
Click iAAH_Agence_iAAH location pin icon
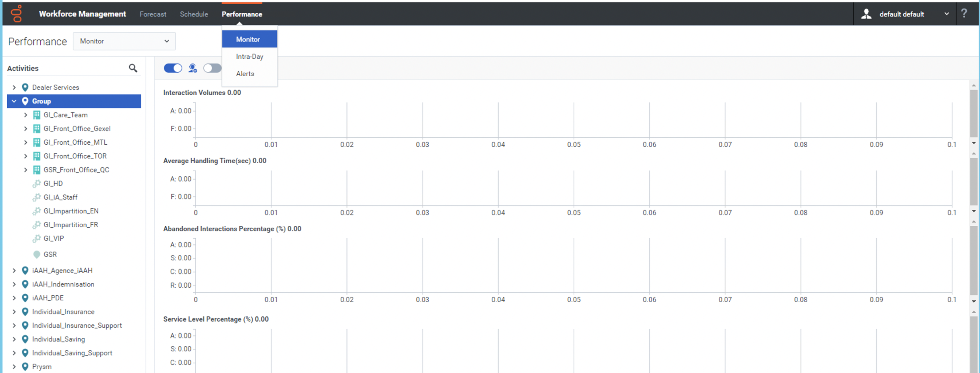click(25, 270)
